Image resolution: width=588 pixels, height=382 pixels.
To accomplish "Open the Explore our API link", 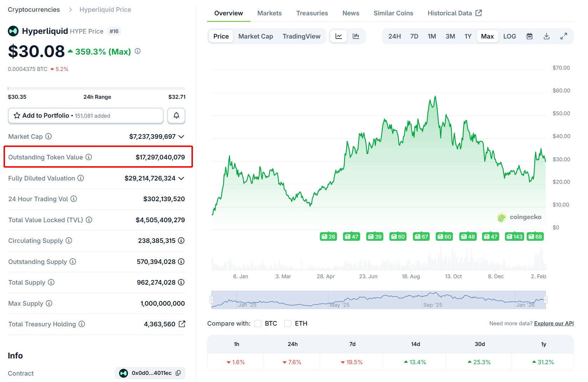I will [553, 324].
